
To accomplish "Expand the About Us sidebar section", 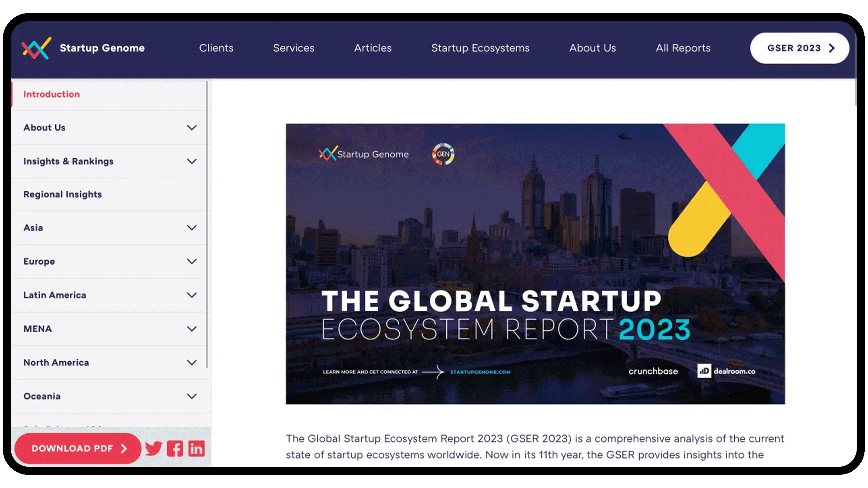I will pos(192,127).
